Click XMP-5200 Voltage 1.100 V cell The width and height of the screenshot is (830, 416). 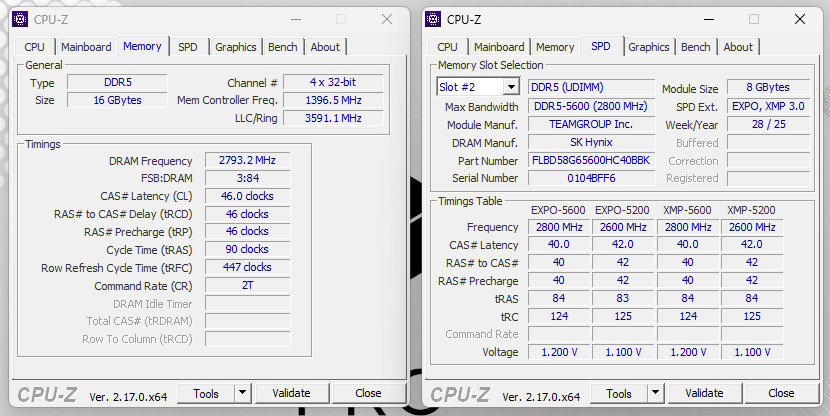(x=752, y=352)
